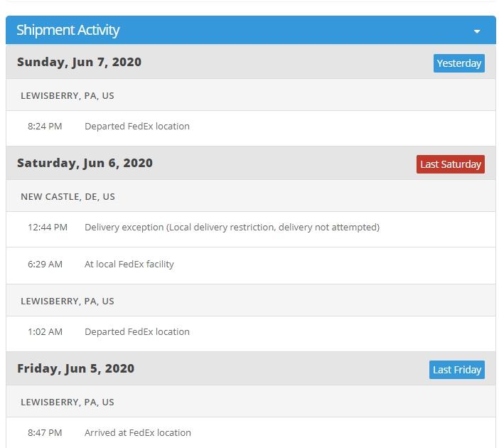The width and height of the screenshot is (499, 448).
Task: Collapse the Shipment Activity panel arrow
Action: (x=477, y=31)
